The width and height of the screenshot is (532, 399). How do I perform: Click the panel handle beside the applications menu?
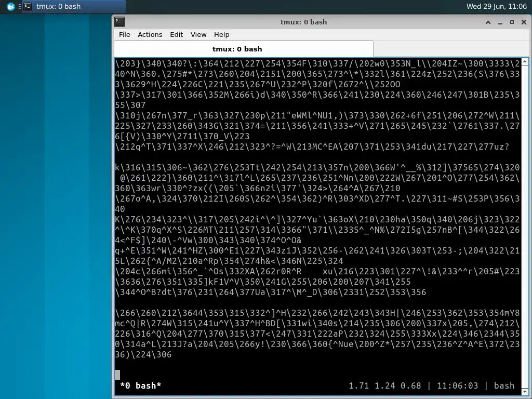coord(19,6)
